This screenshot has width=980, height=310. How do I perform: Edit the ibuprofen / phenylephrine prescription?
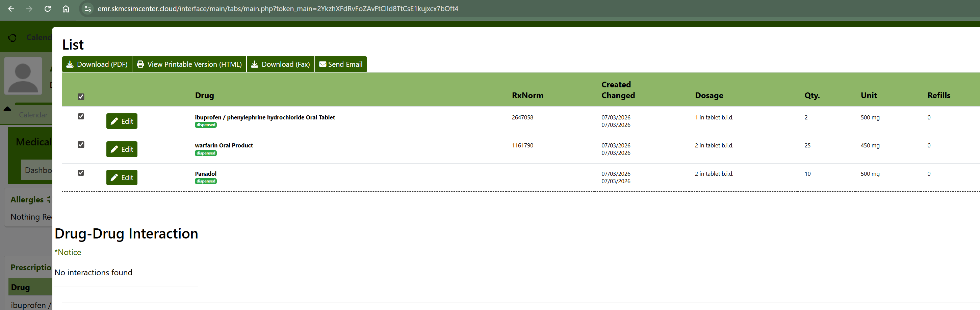pyautogui.click(x=122, y=121)
